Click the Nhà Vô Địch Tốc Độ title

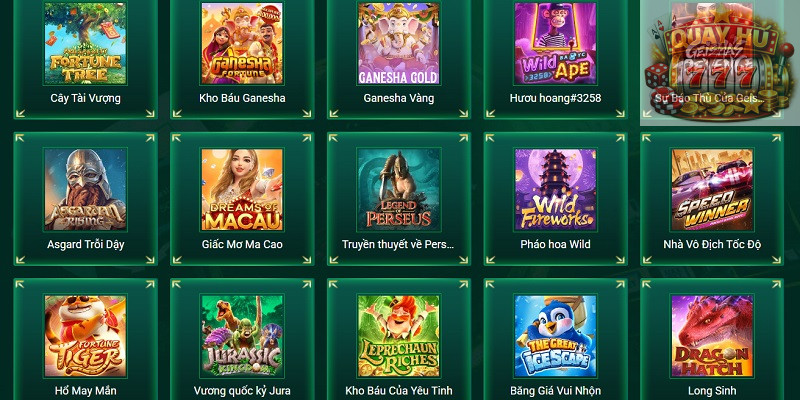point(712,244)
